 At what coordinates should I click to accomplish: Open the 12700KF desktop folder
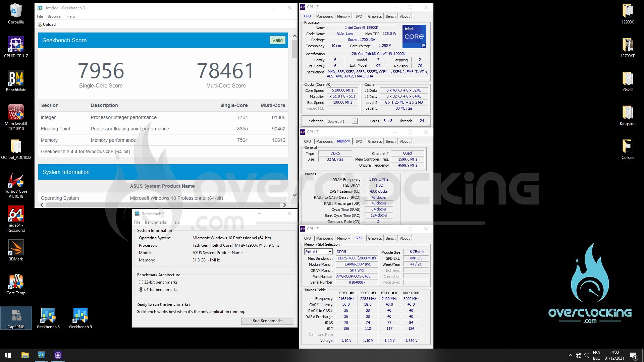pyautogui.click(x=628, y=47)
